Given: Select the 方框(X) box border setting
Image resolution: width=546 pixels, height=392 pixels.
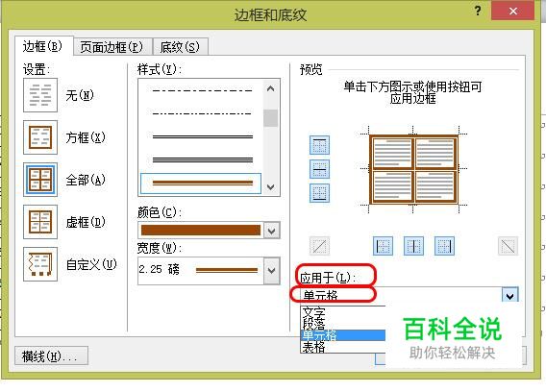Looking at the screenshot, I should pyautogui.click(x=40, y=137).
